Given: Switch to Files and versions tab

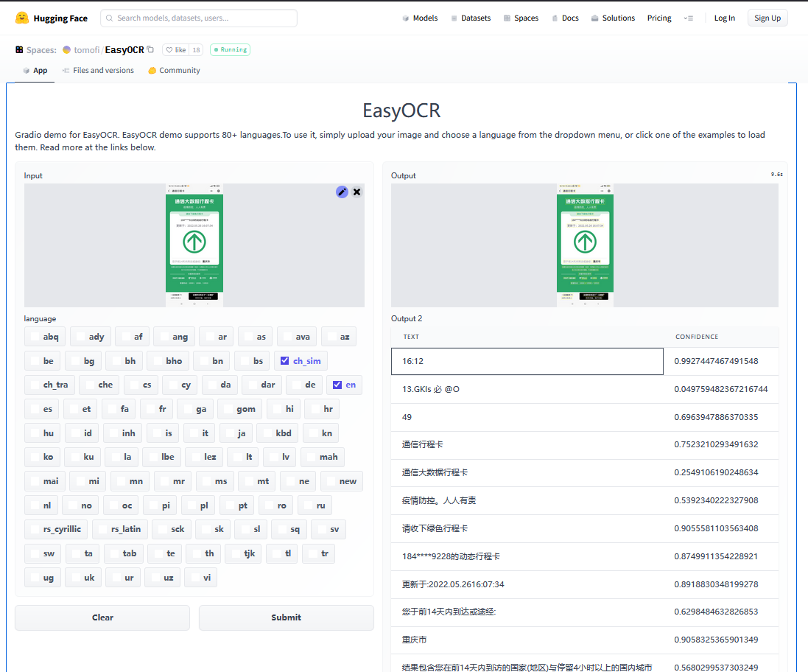Looking at the screenshot, I should pos(98,71).
